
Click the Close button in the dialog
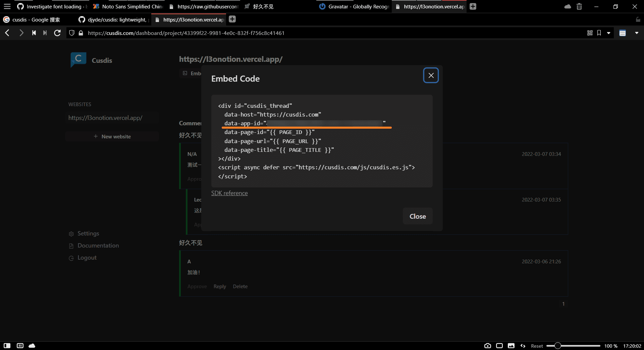(x=418, y=216)
